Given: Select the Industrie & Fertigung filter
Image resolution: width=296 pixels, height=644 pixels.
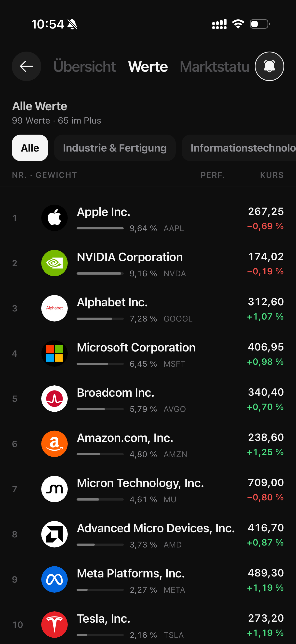Looking at the screenshot, I should [115, 148].
